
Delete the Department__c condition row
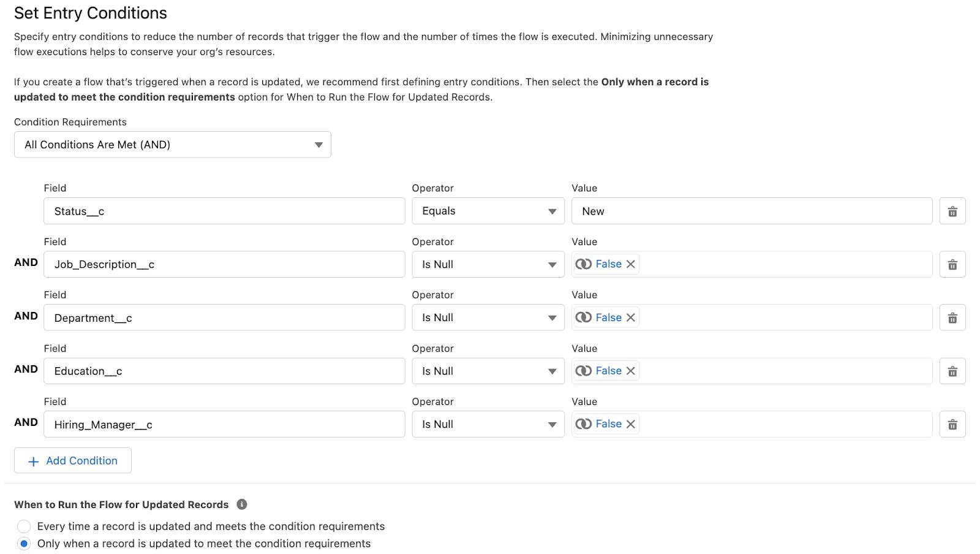coord(953,317)
